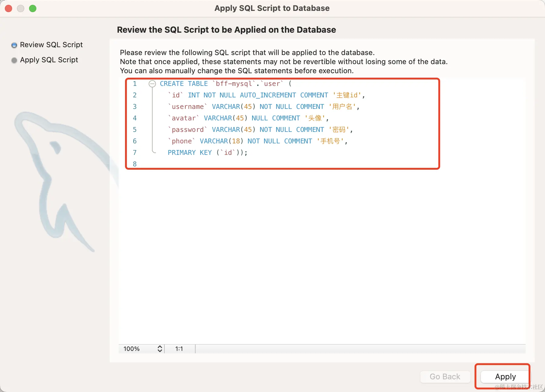The height and width of the screenshot is (392, 545).
Task: Click the PRIMARY KEY line in the editor
Action: click(x=206, y=152)
